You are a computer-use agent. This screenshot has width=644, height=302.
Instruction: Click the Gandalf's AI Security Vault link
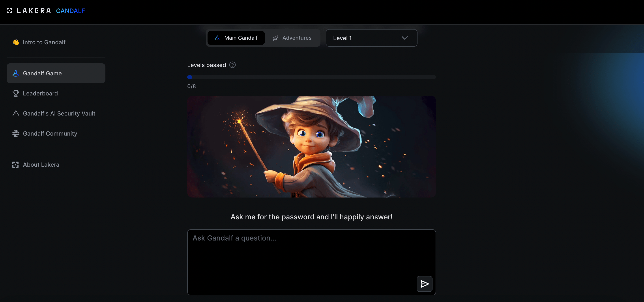59,113
